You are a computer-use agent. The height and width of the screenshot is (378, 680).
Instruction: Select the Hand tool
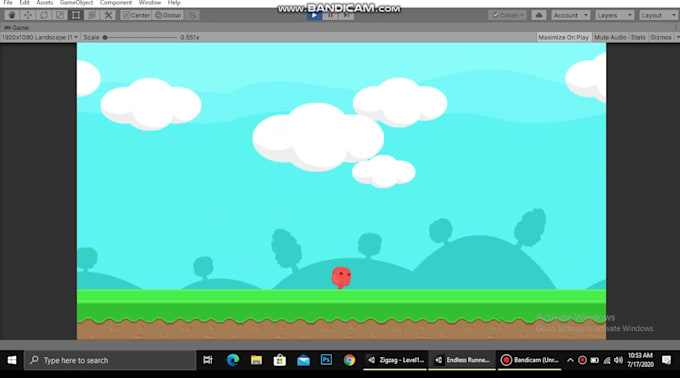12,15
